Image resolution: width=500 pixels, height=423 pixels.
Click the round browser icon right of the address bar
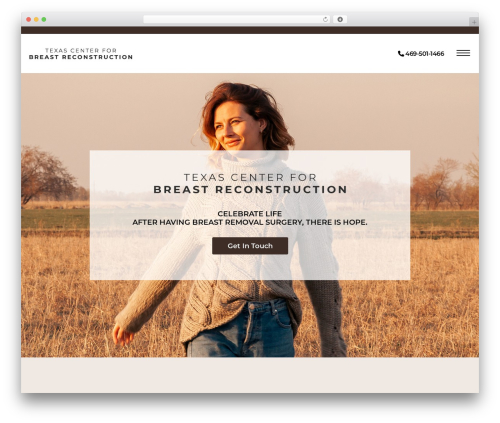point(340,20)
